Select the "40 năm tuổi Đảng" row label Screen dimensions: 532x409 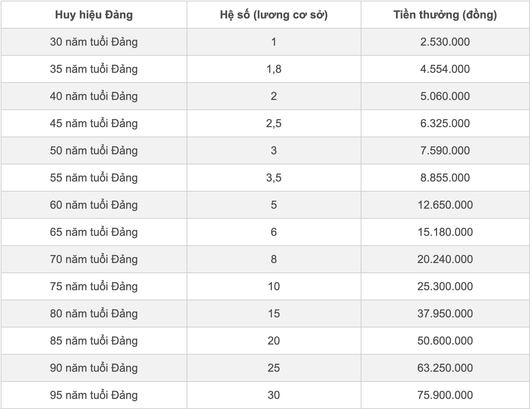(94, 96)
